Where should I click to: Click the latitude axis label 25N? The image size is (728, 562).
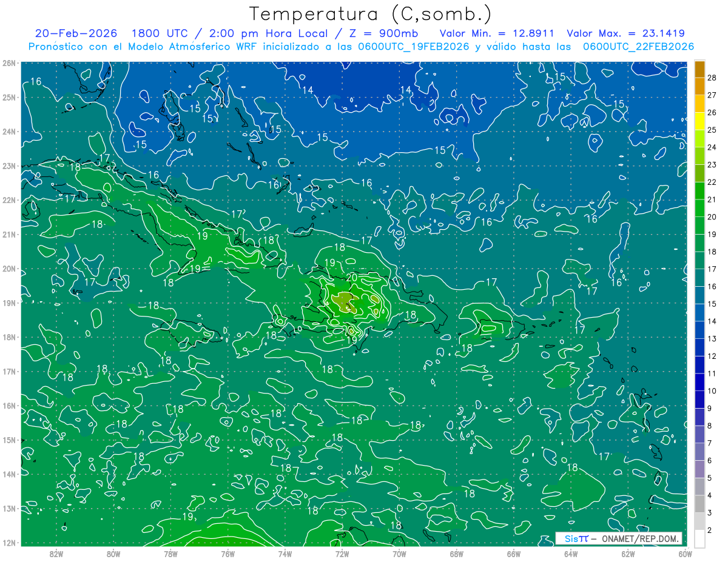pyautogui.click(x=10, y=97)
